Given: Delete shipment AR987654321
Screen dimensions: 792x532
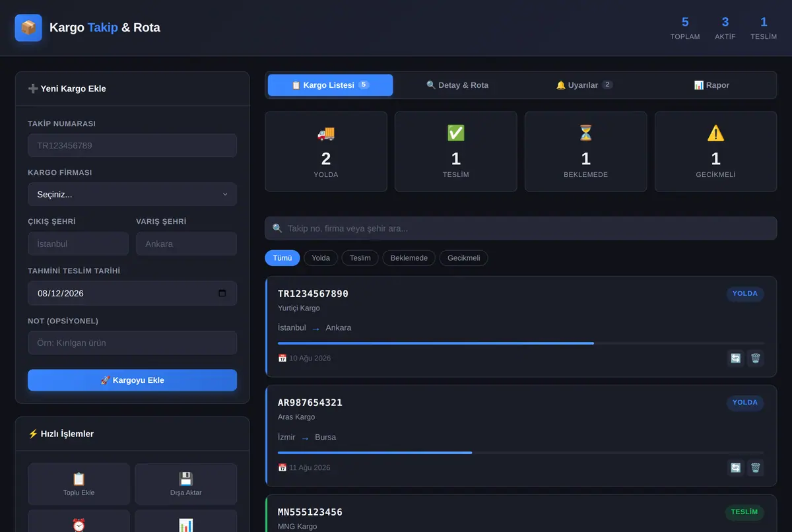Looking at the screenshot, I should tap(756, 468).
